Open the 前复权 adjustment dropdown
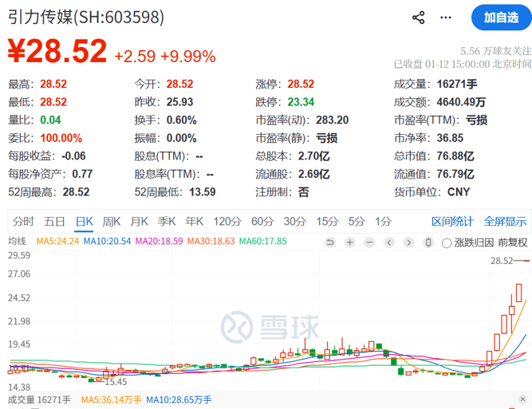Image resolution: width=532 pixels, height=409 pixels. [512, 242]
